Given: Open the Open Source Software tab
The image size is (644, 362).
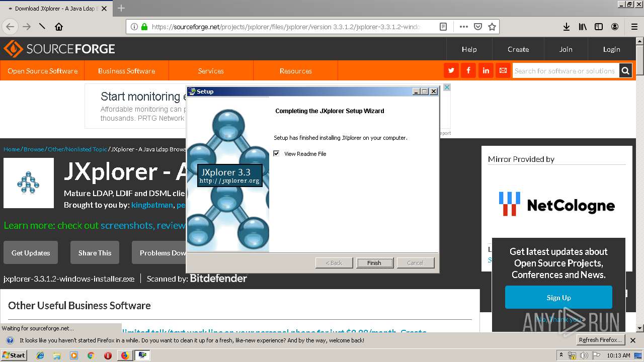Looking at the screenshot, I should coord(43,71).
